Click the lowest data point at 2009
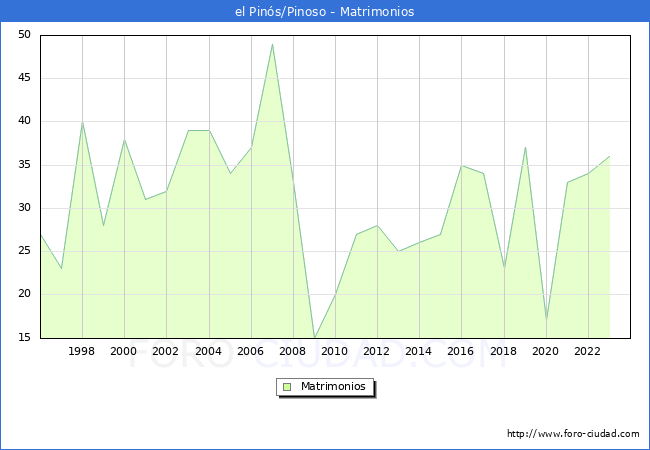This screenshot has height=450, width=650. [x=314, y=338]
